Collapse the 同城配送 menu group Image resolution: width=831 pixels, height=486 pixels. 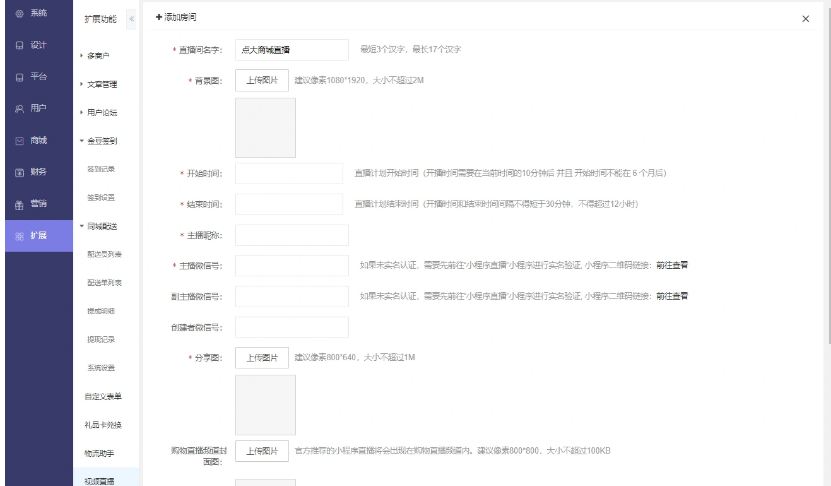click(101, 226)
